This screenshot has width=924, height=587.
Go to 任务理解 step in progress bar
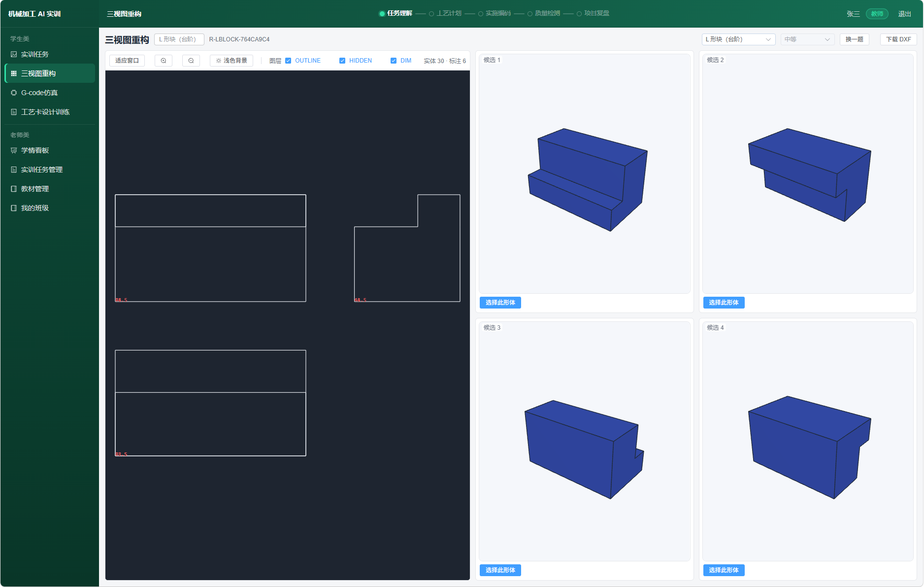point(396,13)
